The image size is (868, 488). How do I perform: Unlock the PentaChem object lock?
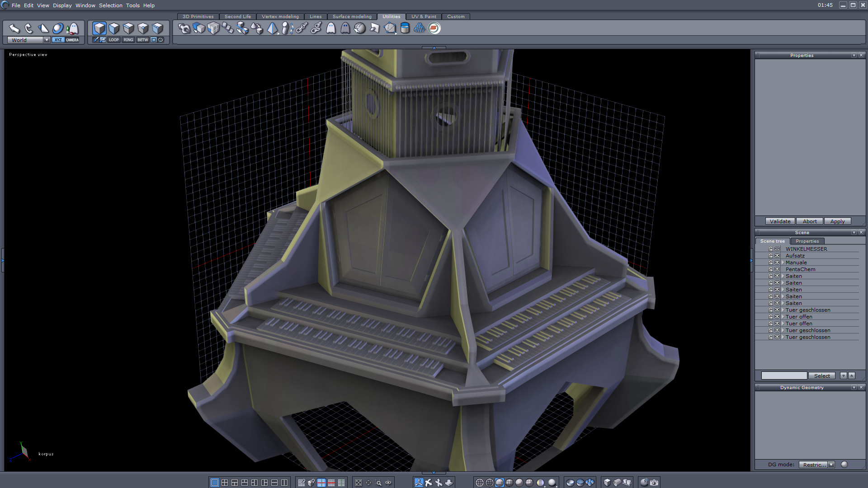point(771,269)
